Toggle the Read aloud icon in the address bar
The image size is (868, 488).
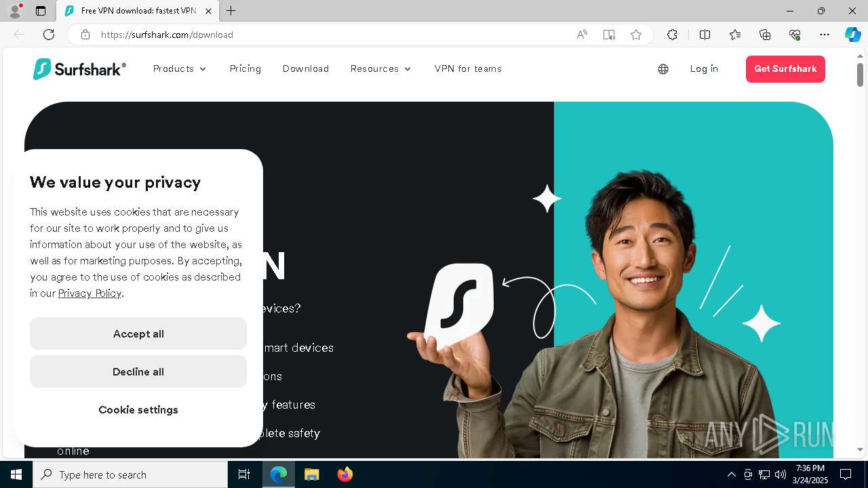pyautogui.click(x=582, y=35)
